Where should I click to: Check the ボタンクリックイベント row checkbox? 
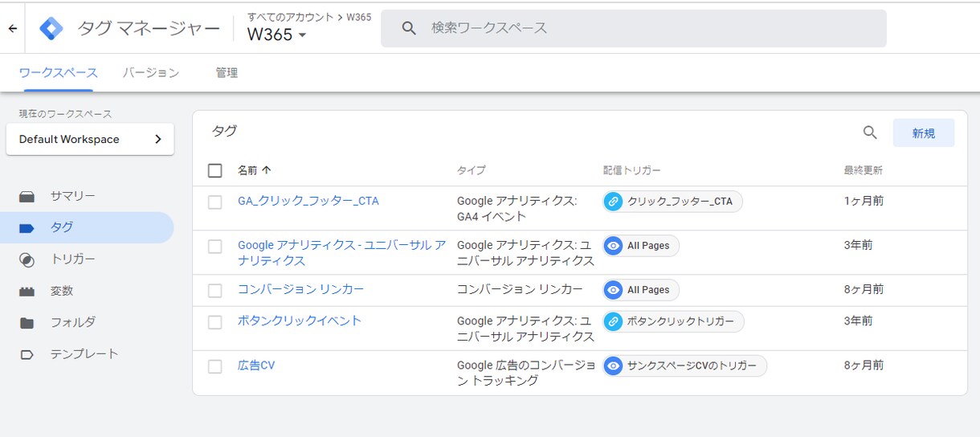(214, 322)
